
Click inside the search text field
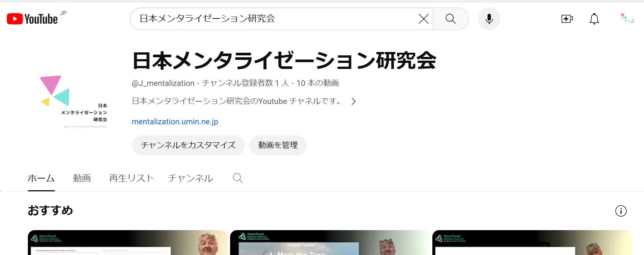pyautogui.click(x=275, y=19)
